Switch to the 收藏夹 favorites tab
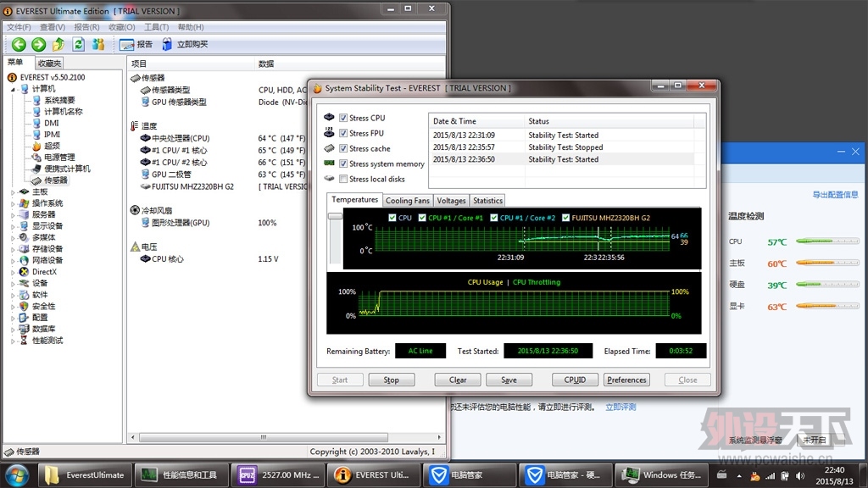The width and height of the screenshot is (868, 488). (x=49, y=64)
